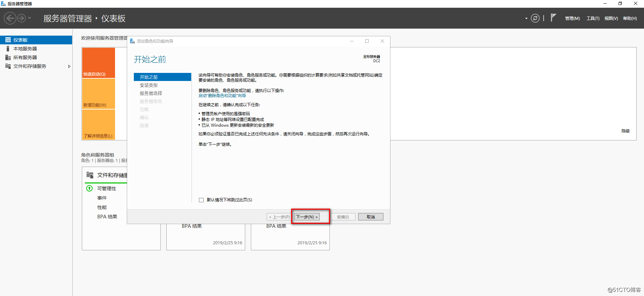Click 事件 in 文件和存储 tile

point(102,198)
